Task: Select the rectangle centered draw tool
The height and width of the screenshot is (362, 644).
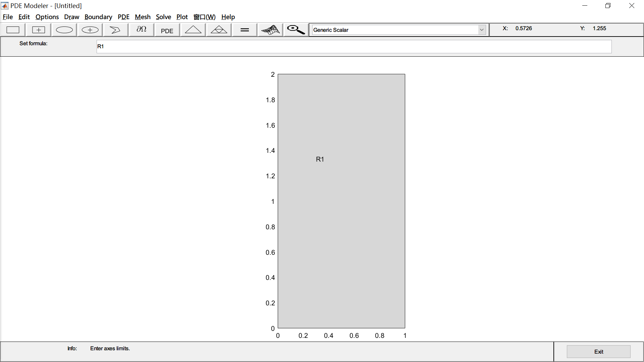Action: (38, 29)
